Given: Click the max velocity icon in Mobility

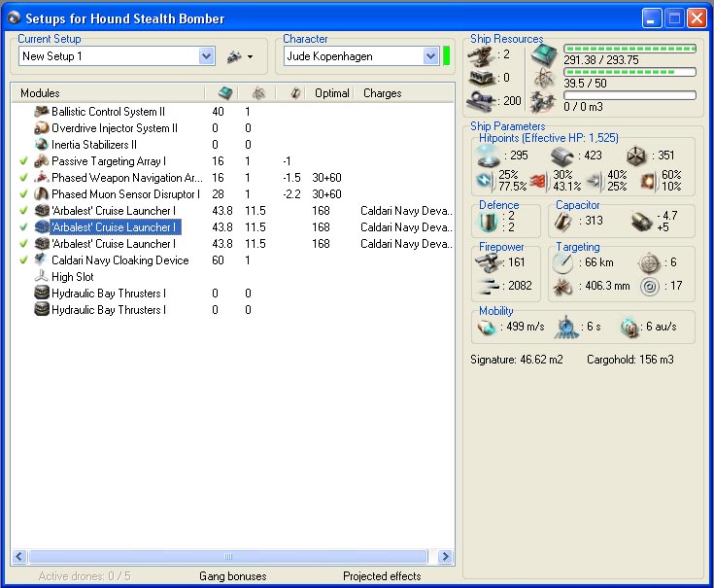Looking at the screenshot, I should coord(487,327).
